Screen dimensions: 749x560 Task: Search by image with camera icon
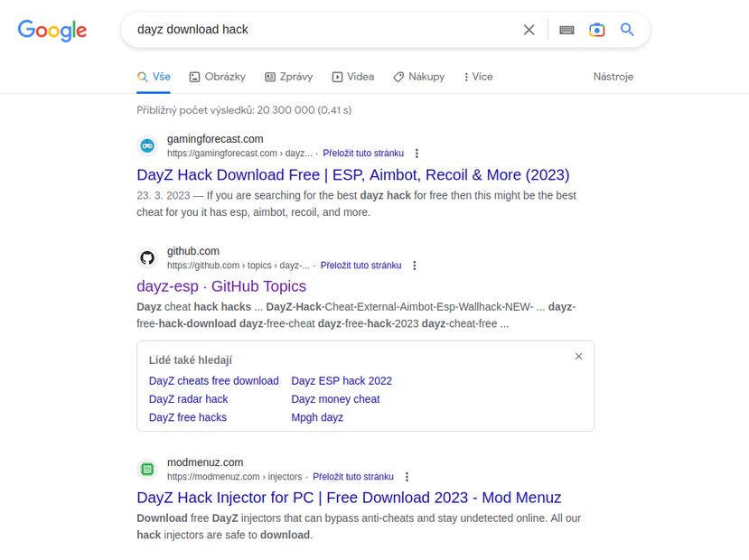pos(597,30)
